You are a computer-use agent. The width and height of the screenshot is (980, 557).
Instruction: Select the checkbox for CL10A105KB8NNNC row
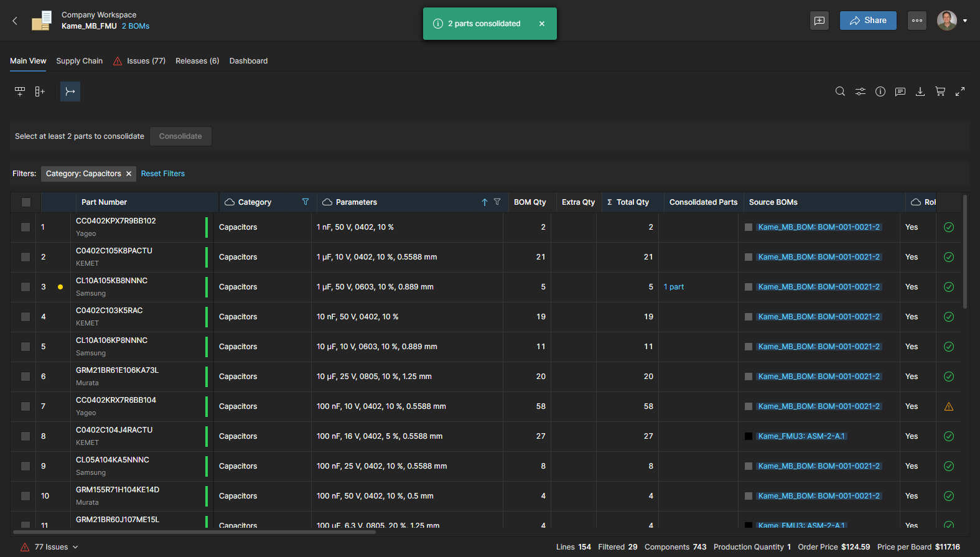click(26, 287)
